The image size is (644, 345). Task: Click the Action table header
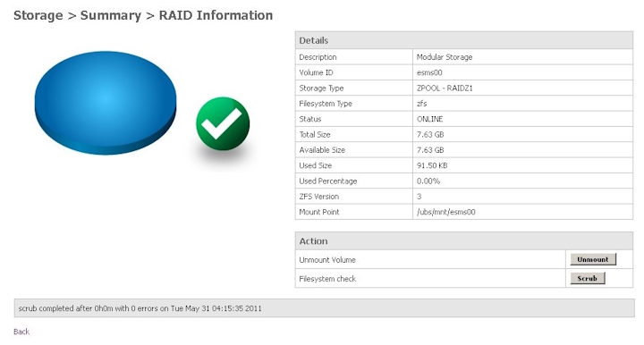[x=463, y=240]
